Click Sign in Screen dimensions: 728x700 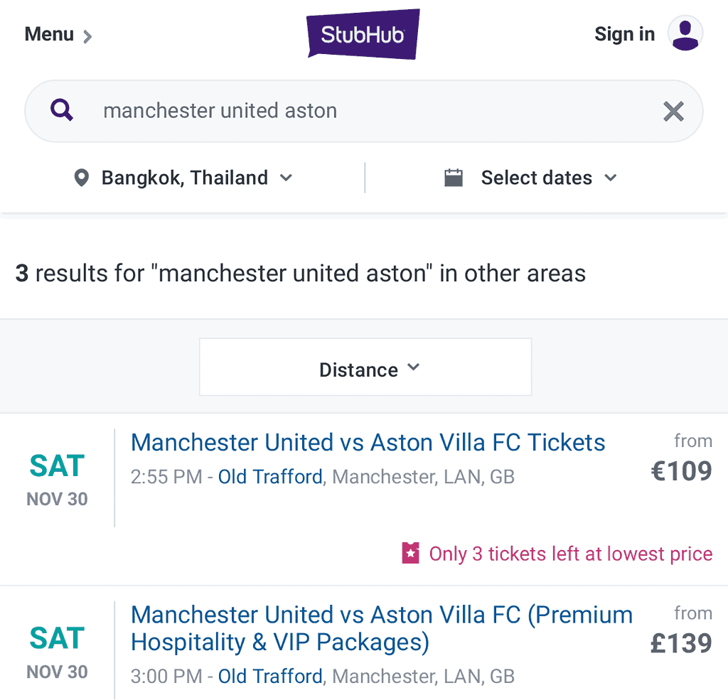pyautogui.click(x=624, y=34)
